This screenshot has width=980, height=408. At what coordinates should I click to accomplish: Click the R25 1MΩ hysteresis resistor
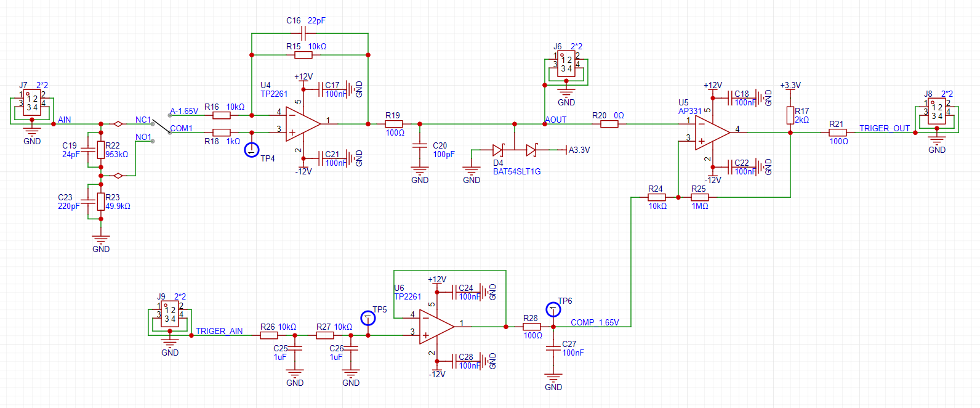click(700, 197)
